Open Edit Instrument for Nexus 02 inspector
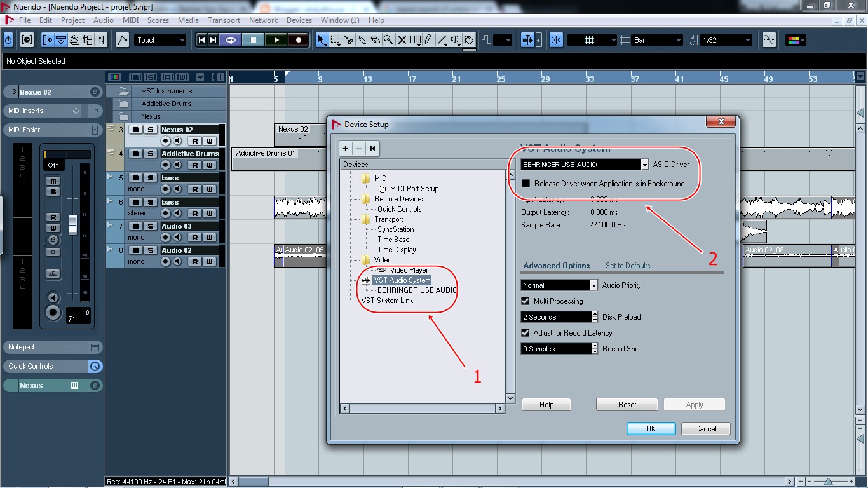The image size is (868, 488). [x=95, y=92]
